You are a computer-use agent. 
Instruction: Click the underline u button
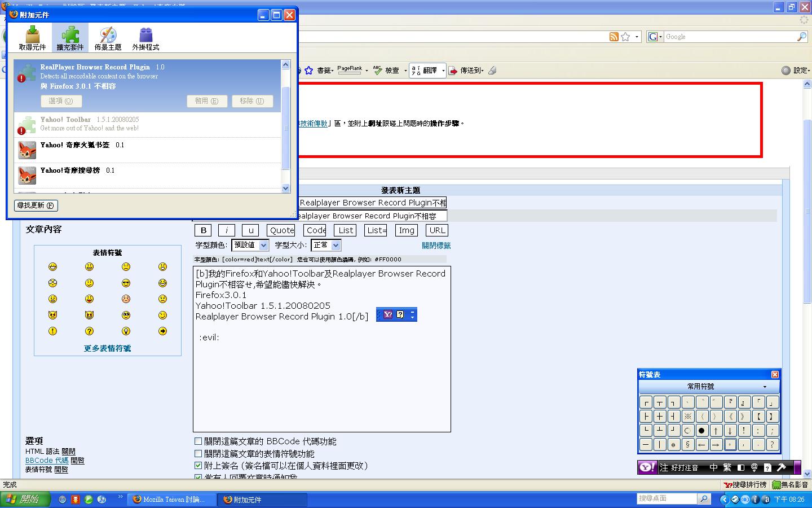[251, 230]
